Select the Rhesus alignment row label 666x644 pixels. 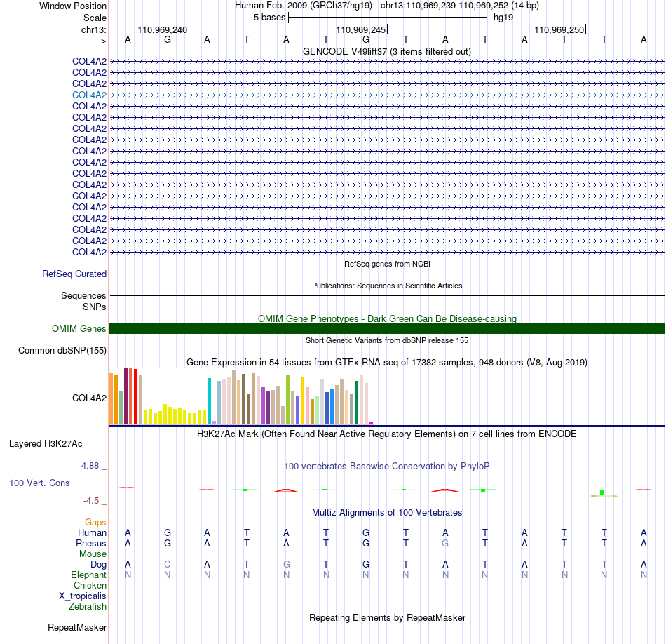(x=91, y=543)
